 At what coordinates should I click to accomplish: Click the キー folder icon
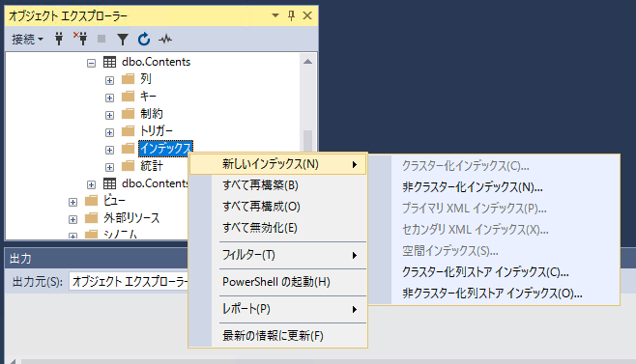click(x=129, y=96)
